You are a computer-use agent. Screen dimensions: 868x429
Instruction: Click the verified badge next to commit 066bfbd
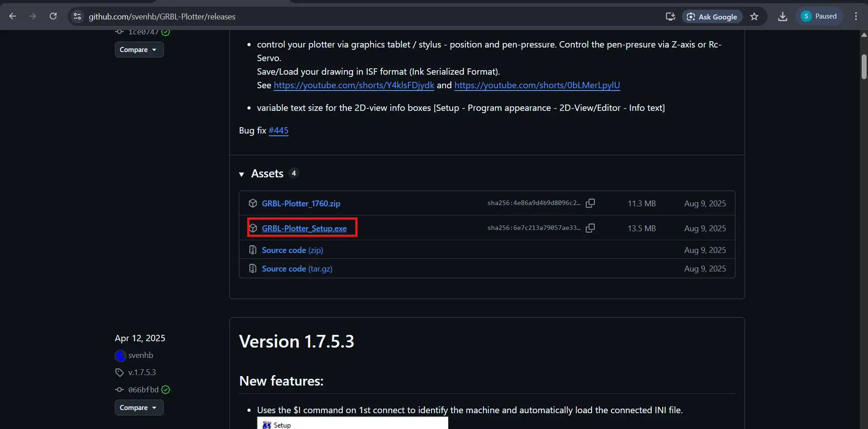tap(165, 390)
